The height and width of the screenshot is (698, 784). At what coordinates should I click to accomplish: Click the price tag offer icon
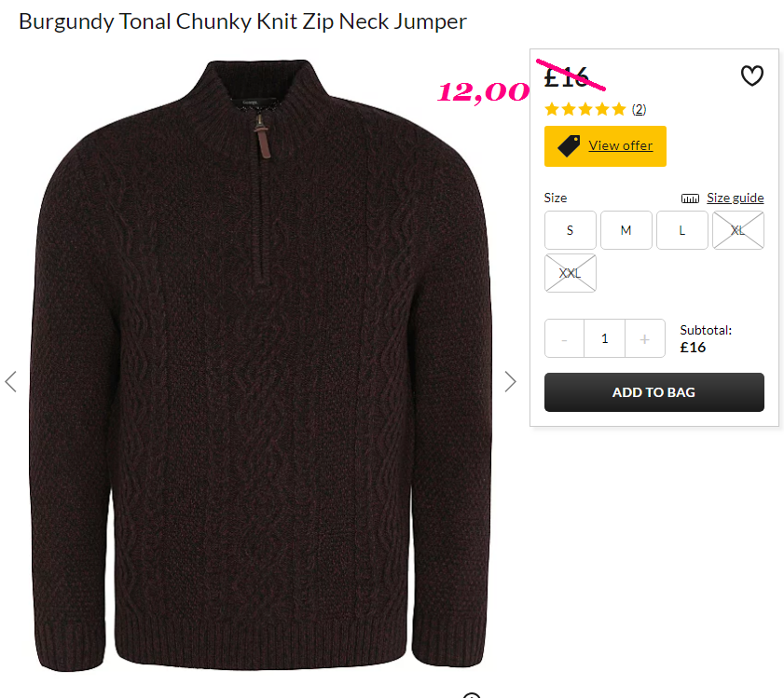coord(569,145)
